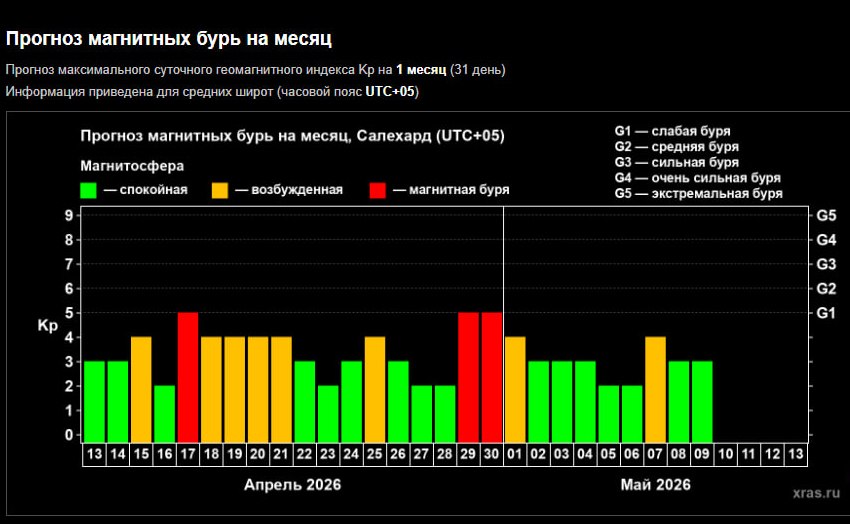Screen dimensions: 850x524
Task: Click the green bar for April 13
Action: [x=95, y=400]
